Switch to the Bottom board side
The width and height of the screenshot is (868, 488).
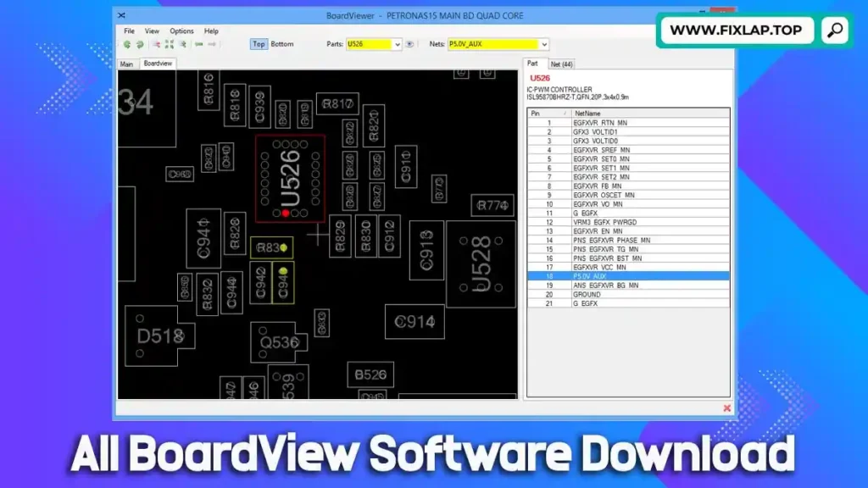coord(281,44)
